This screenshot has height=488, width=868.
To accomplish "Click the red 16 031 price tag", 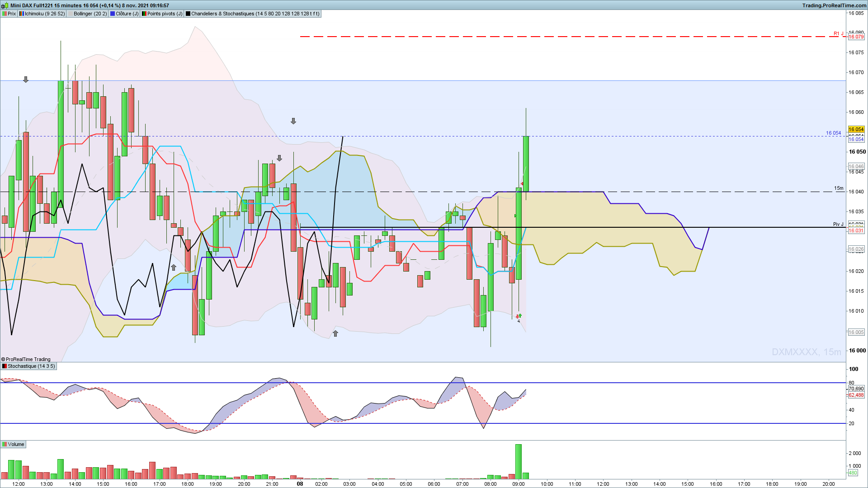I will click(x=856, y=230).
